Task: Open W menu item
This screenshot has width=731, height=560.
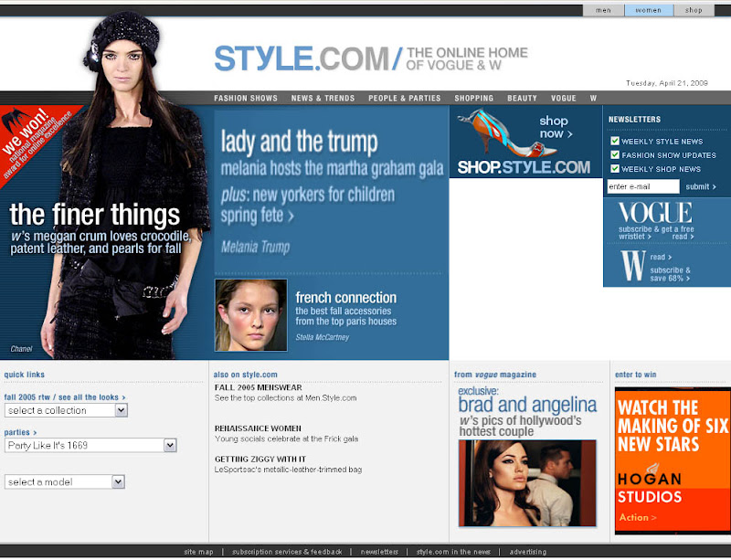Action: click(593, 98)
